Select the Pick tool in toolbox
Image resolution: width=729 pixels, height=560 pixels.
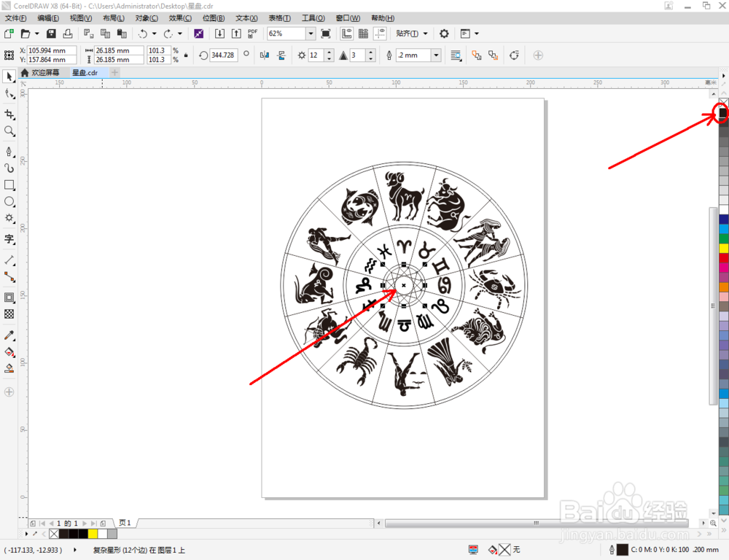click(9, 77)
